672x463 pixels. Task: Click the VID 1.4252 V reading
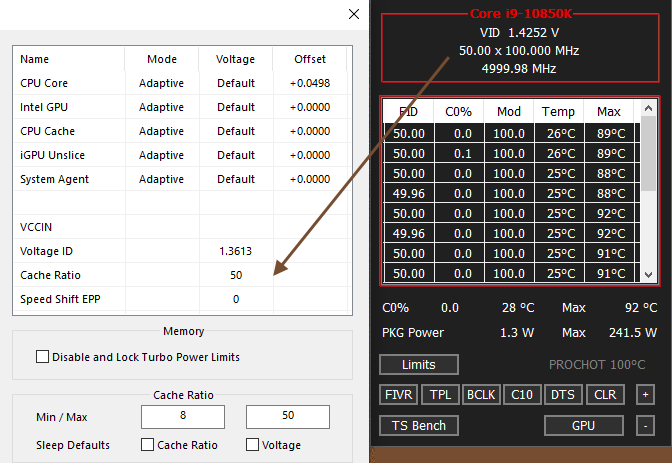(519, 33)
